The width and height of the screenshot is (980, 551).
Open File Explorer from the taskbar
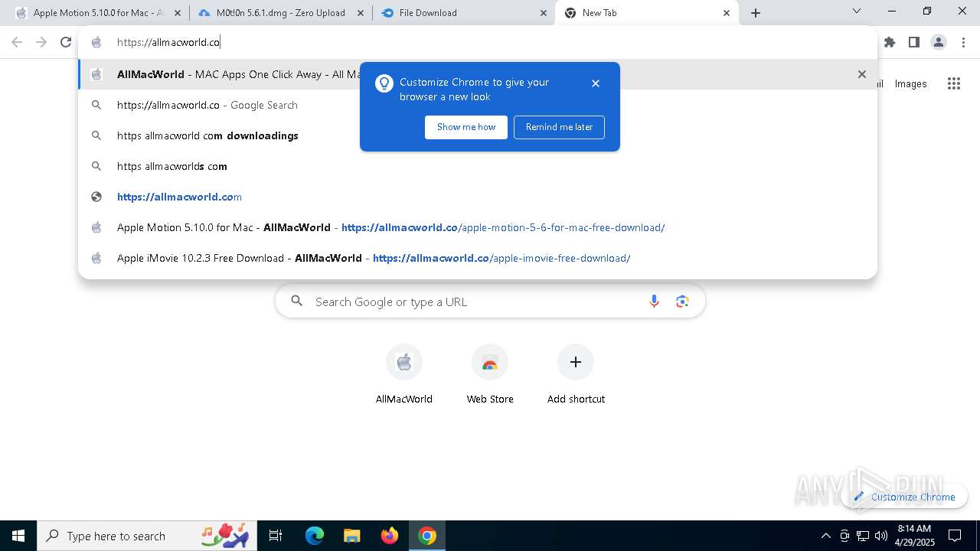tap(351, 536)
